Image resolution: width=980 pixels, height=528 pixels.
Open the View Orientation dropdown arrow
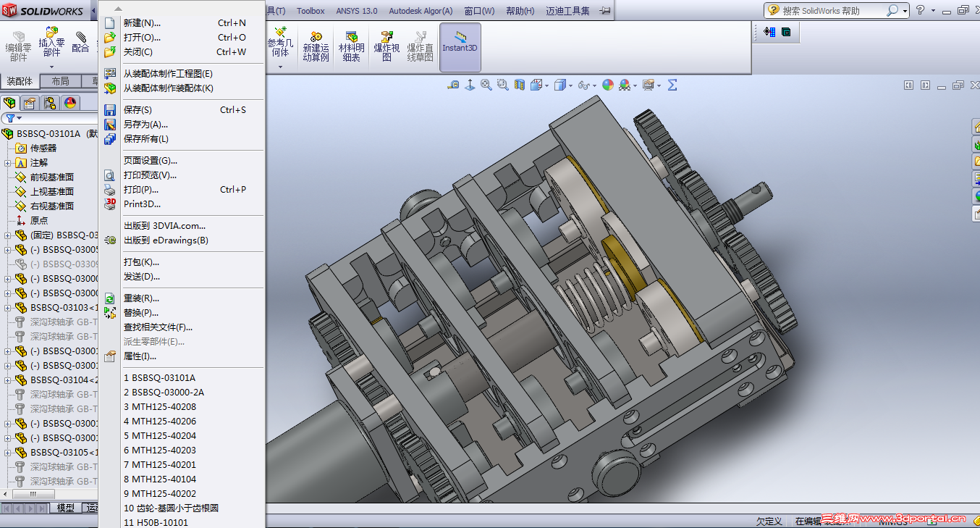(x=546, y=85)
